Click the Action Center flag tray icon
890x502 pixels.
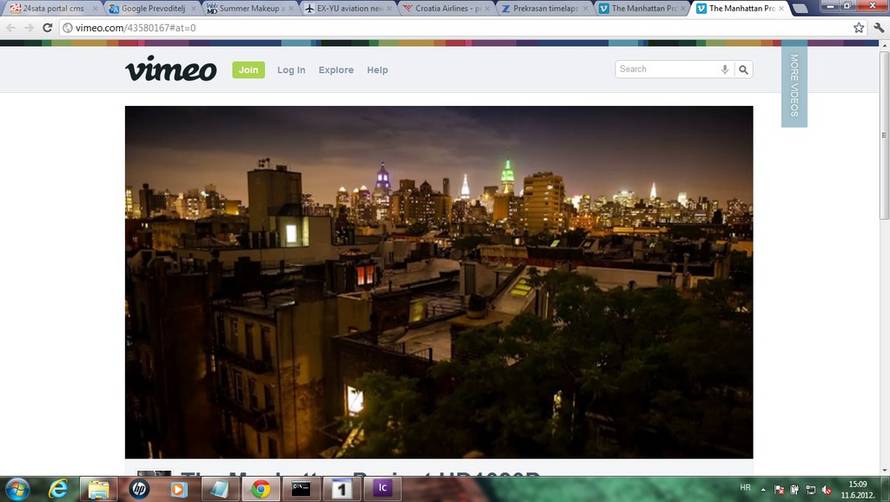pos(779,490)
